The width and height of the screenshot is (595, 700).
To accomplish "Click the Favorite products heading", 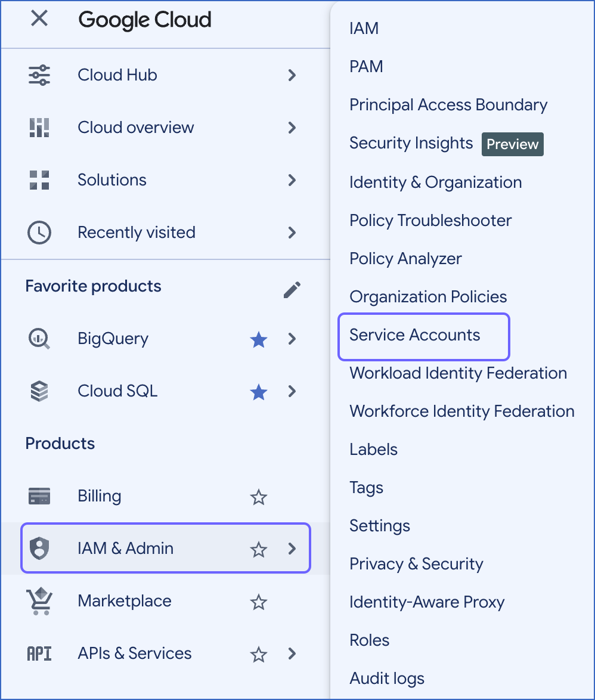I will point(93,286).
